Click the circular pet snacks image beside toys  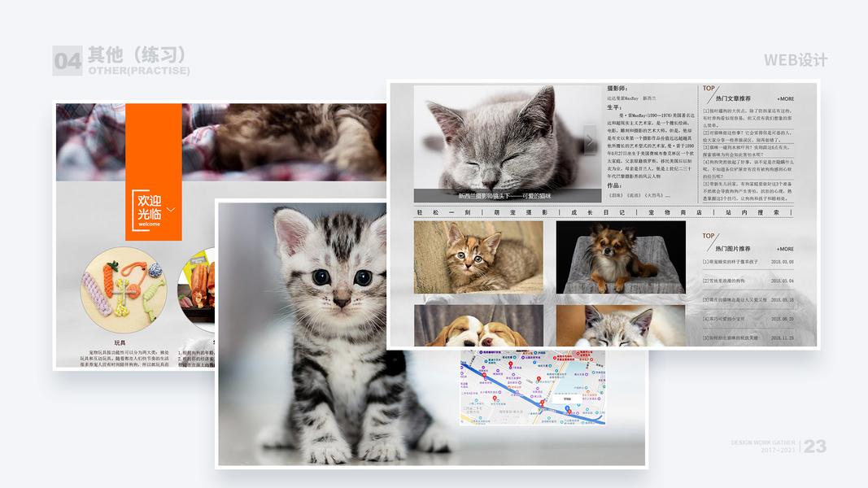pyautogui.click(x=197, y=290)
